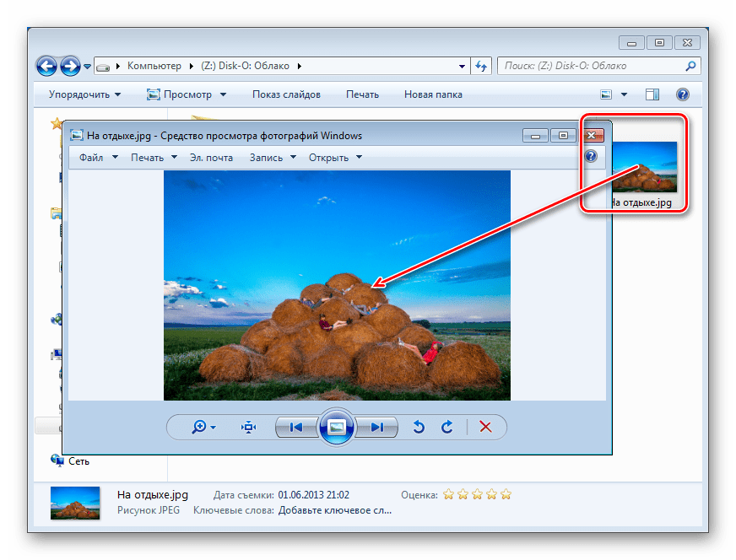Viewport: 736px width, 560px height.
Task: Expand the Упорядочить dropdown in Explorer
Action: tap(84, 94)
